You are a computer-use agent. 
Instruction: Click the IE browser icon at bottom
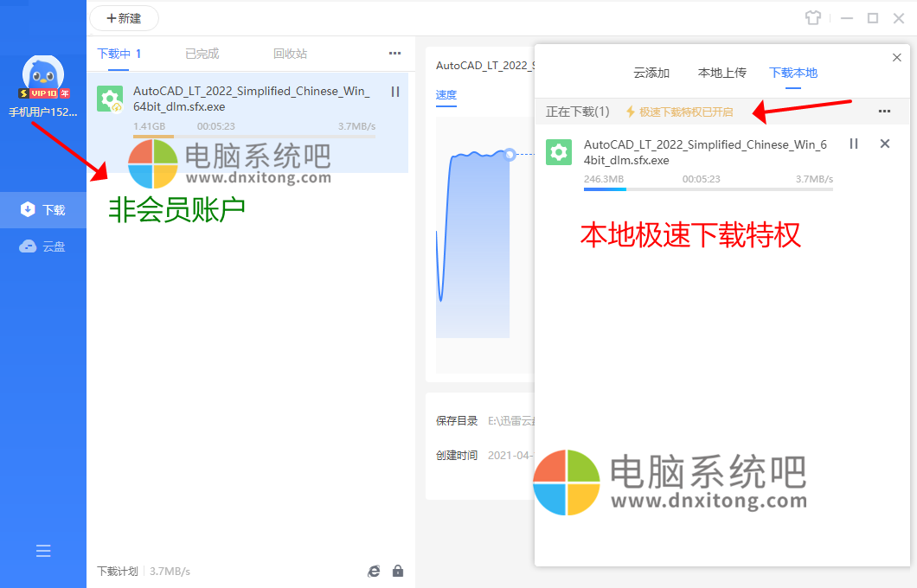tap(374, 571)
